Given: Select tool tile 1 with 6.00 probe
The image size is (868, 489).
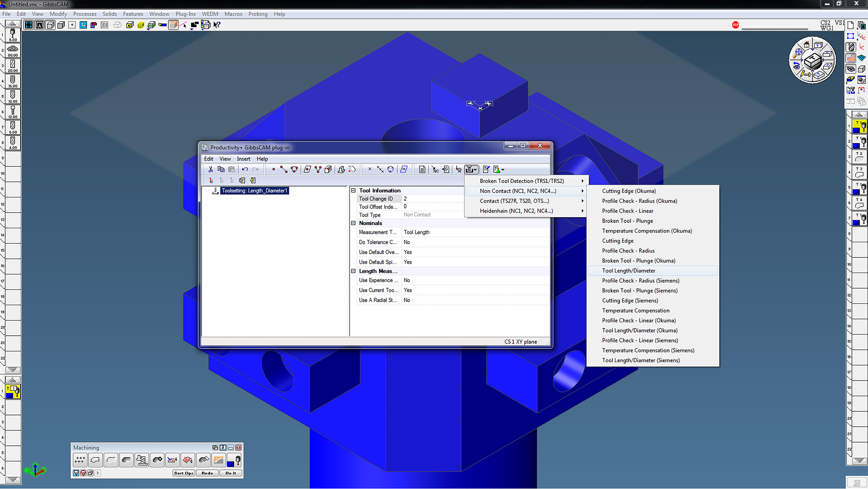Looking at the screenshot, I should [x=13, y=35].
